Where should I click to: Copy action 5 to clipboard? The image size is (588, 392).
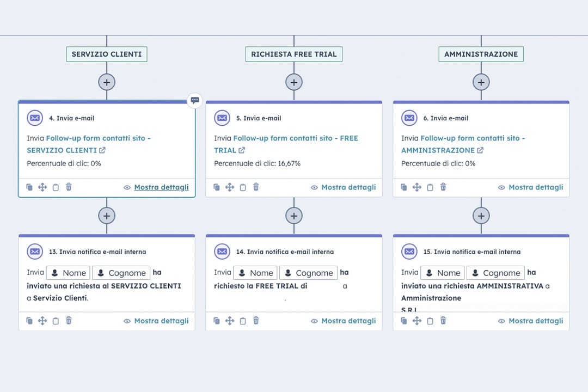pos(243,187)
